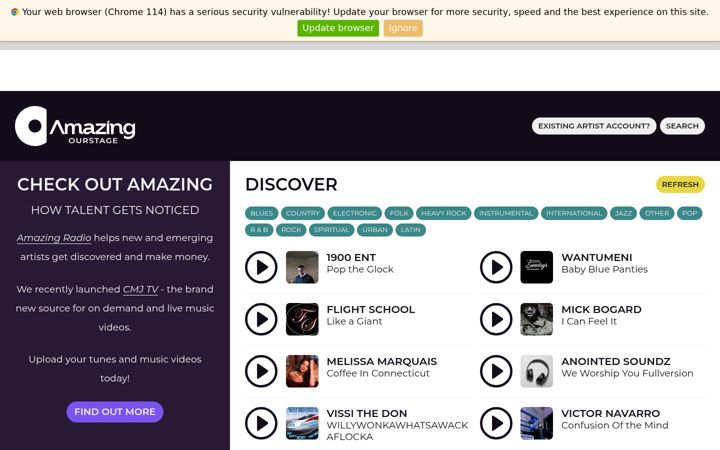The width and height of the screenshot is (720, 450).
Task: Play 'Pop the Glock' by 1900 ENT
Action: tap(261, 267)
